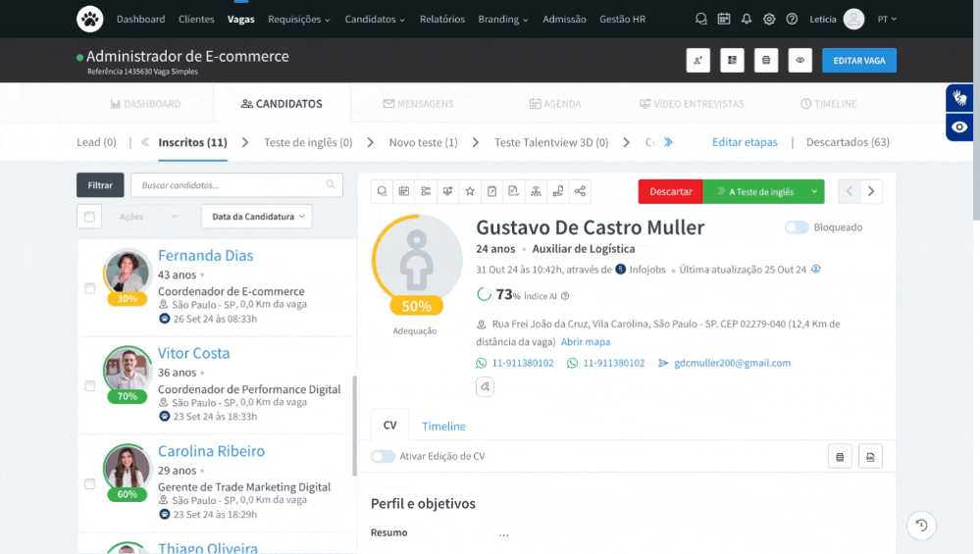Click the schedule calendar icon in the candidate toolbar
The height and width of the screenshot is (554, 980).
404,191
